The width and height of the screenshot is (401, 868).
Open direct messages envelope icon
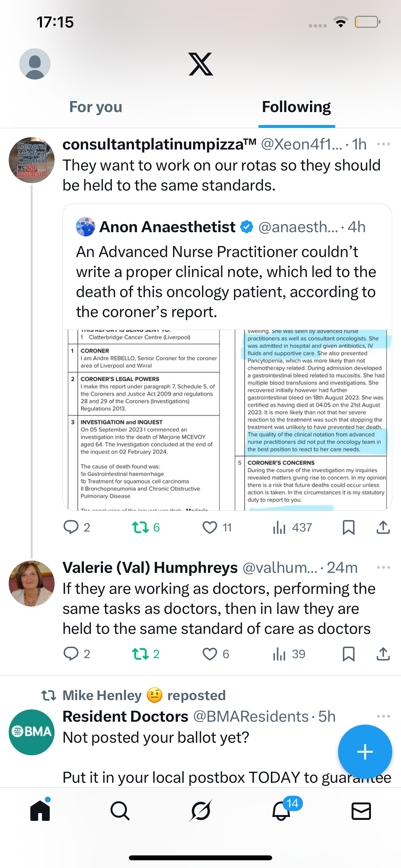point(361,811)
